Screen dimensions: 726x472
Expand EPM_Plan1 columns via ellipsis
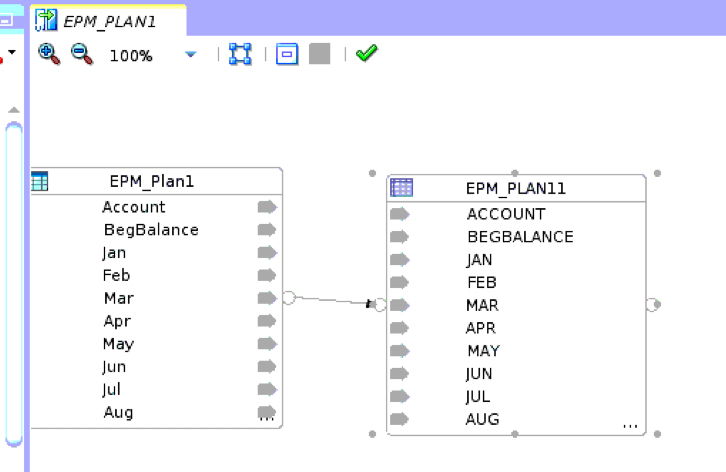267,418
